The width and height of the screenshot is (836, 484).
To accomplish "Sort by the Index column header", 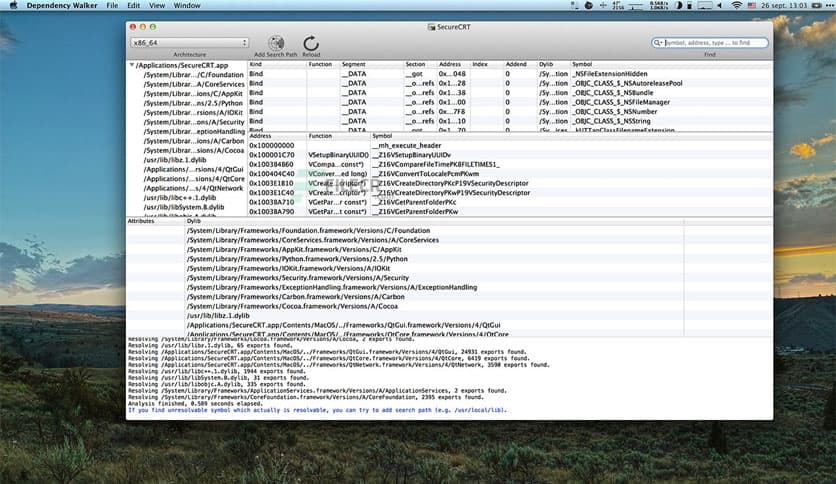I will coord(487,64).
